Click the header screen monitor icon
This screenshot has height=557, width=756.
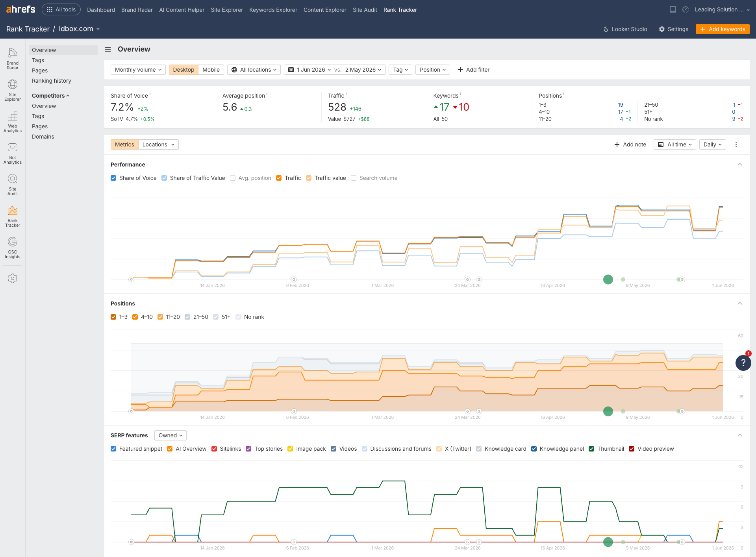click(x=673, y=9)
